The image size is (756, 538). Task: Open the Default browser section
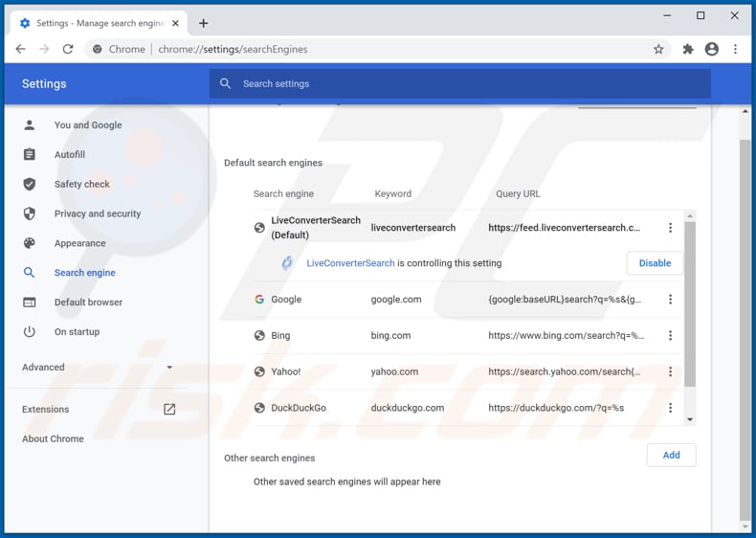[88, 303]
